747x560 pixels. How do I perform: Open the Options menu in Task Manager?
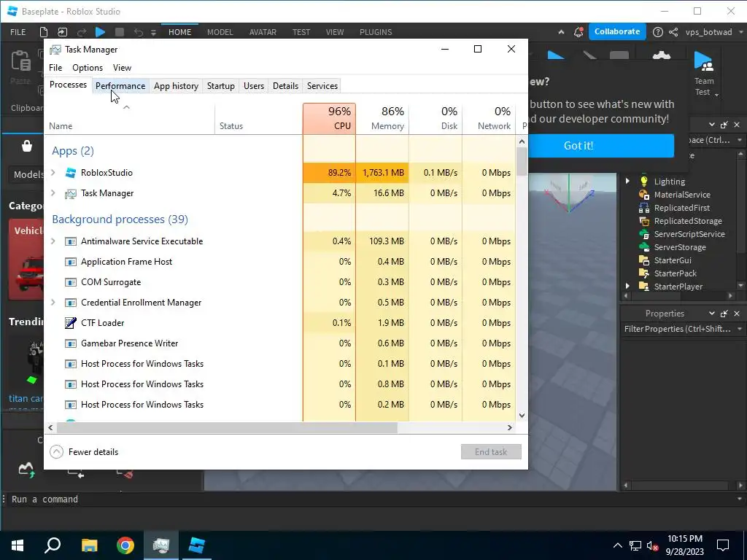[x=88, y=68]
